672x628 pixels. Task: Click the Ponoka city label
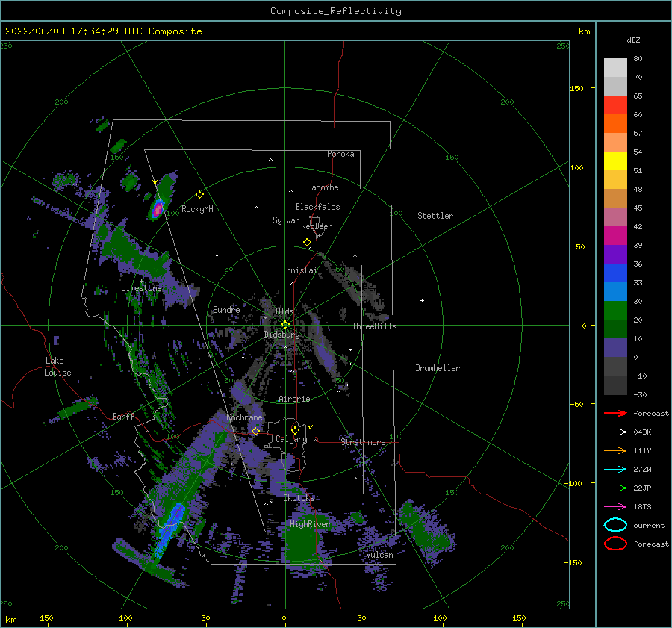[x=340, y=154]
